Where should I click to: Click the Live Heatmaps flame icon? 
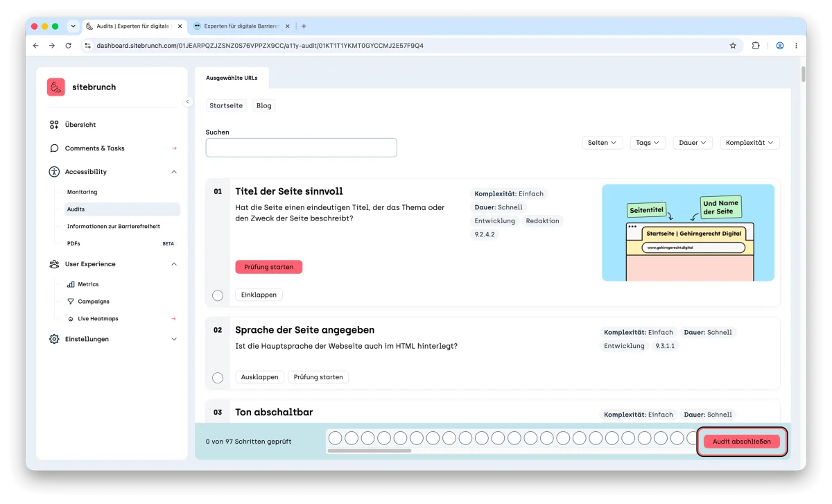pyautogui.click(x=71, y=319)
